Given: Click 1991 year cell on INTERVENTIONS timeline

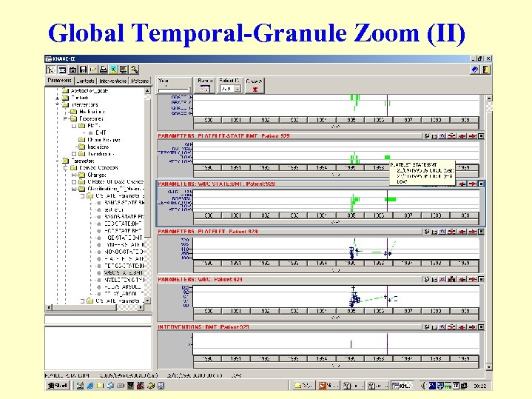Looking at the screenshot, I should click(236, 358).
